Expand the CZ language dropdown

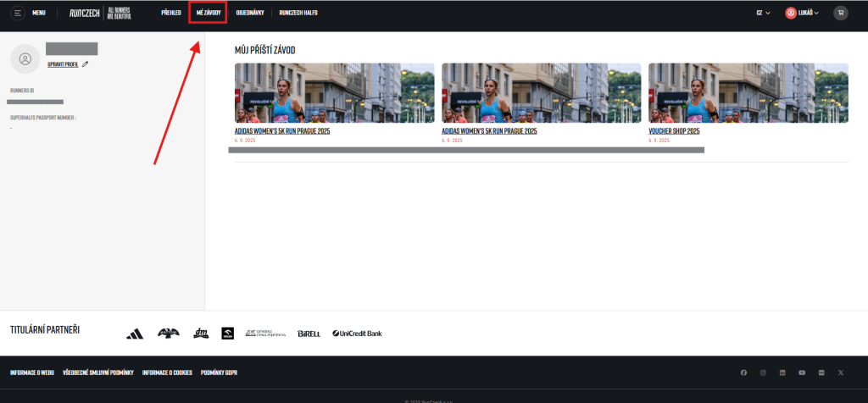tap(764, 13)
